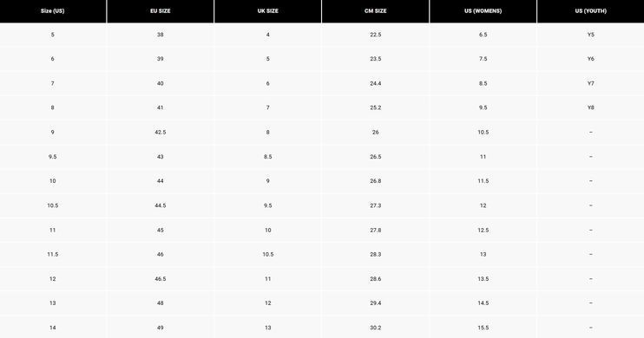Screen dimensions: 644x338
Task: Select the EU size 42.5 cell
Action: pos(161,132)
